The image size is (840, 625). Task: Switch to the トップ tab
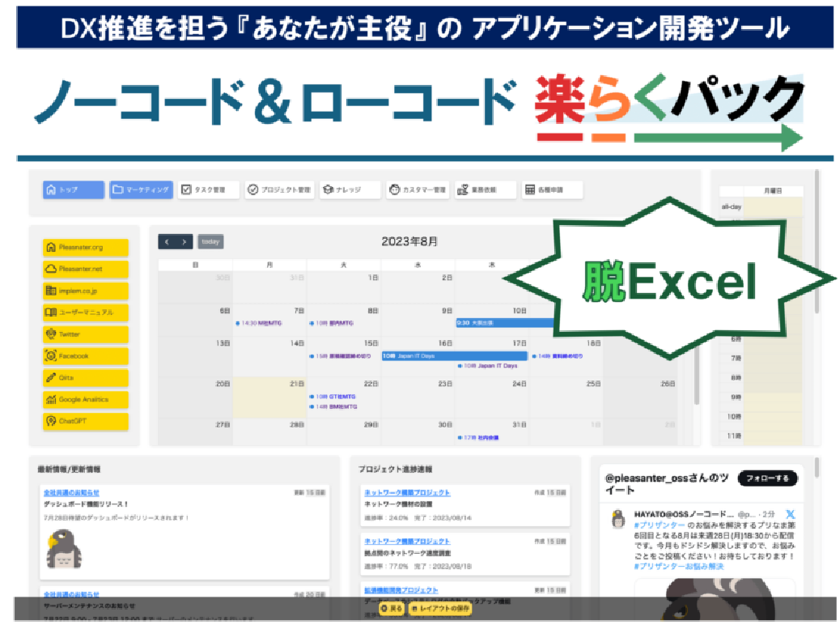pos(74,189)
